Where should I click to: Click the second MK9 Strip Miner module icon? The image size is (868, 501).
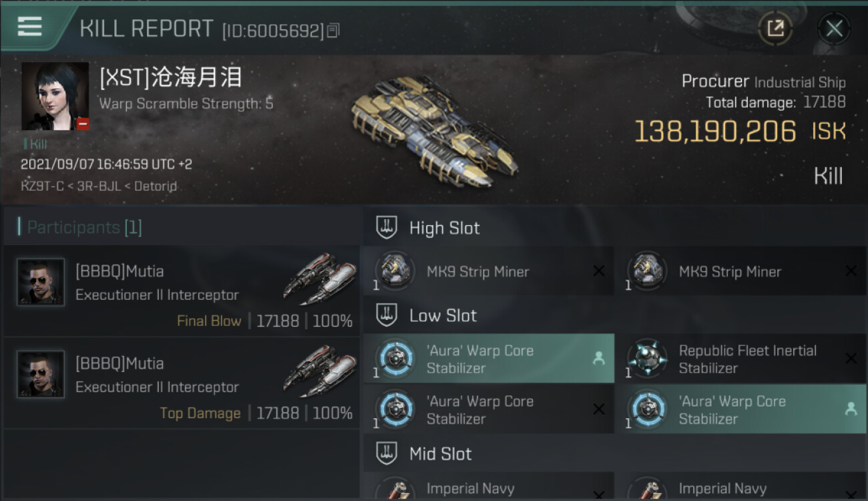(x=648, y=271)
